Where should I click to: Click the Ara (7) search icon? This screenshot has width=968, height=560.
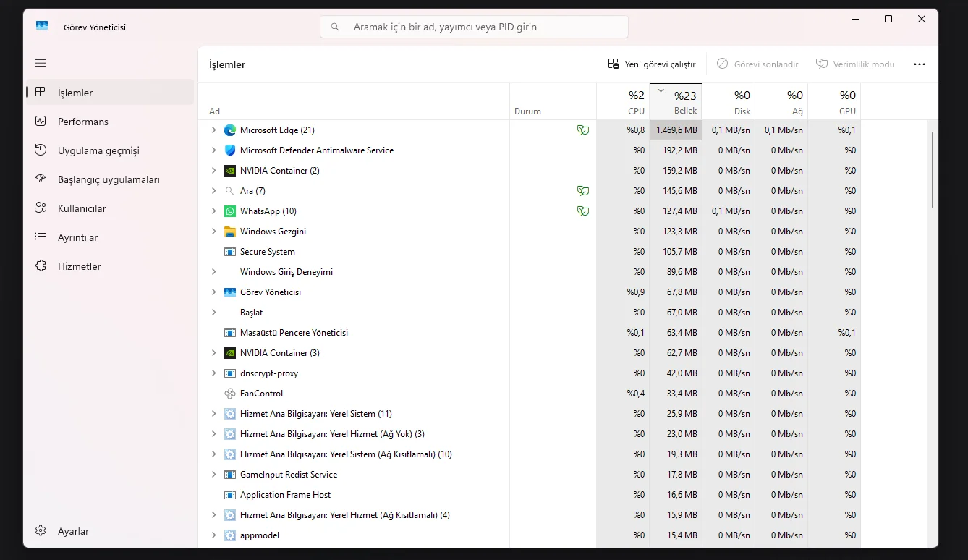pyautogui.click(x=230, y=191)
